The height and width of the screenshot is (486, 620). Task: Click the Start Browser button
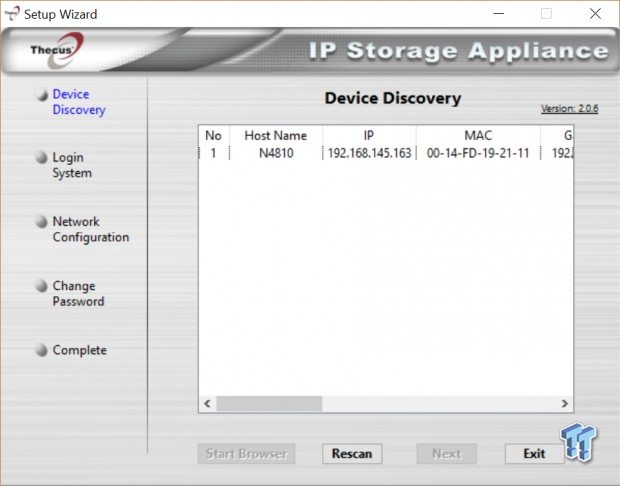click(x=246, y=454)
